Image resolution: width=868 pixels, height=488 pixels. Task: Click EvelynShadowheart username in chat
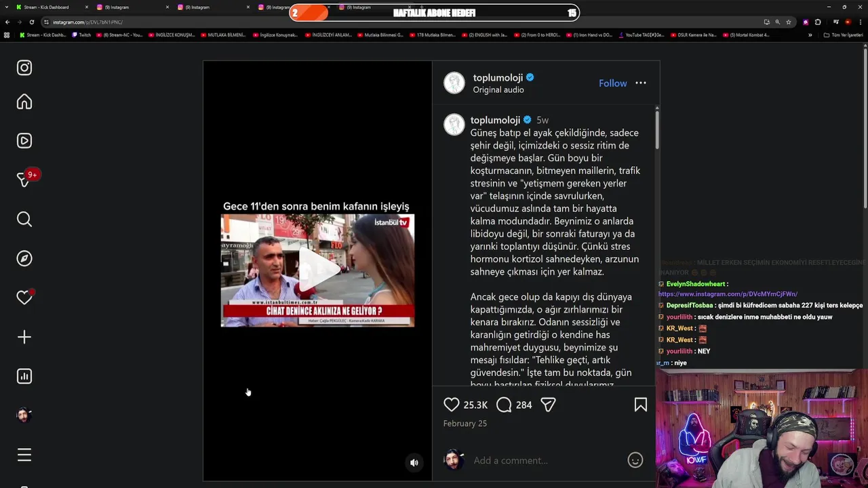pos(696,284)
